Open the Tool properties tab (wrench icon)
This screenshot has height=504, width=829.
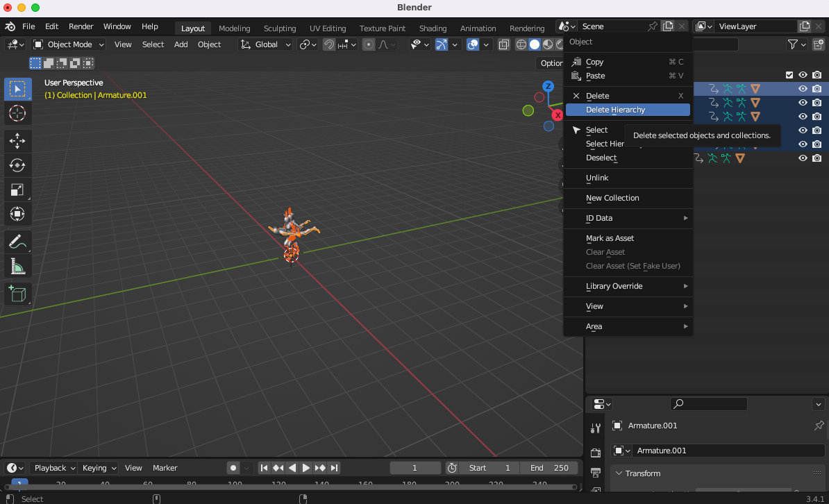point(596,428)
